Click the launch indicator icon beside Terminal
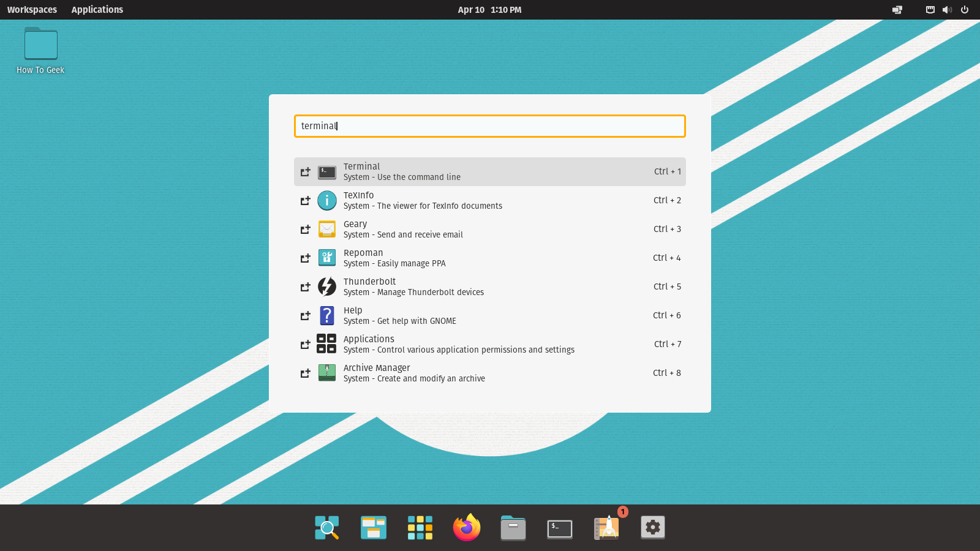Screen dimensions: 980x551 tap(305, 172)
